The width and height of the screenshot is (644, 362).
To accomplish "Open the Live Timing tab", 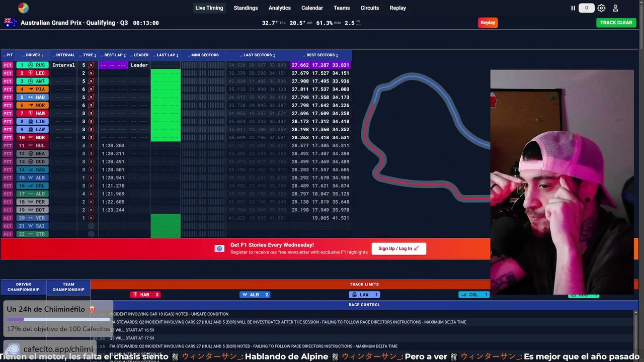I will click(x=209, y=8).
